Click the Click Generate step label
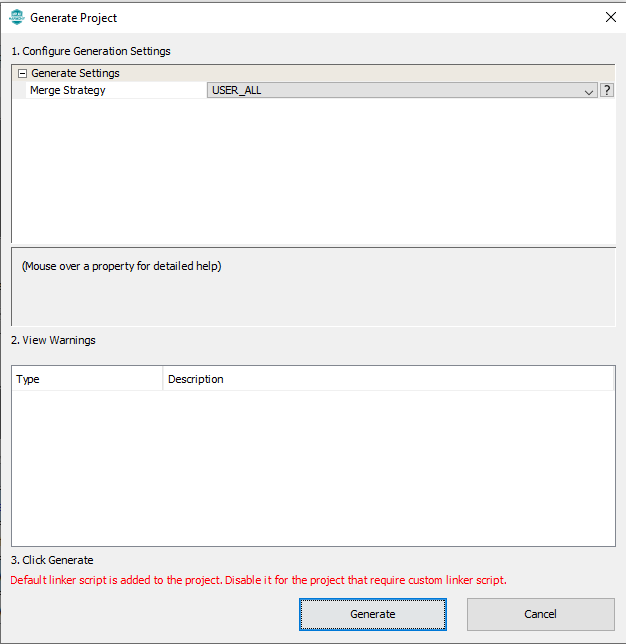Screen dimensions: 626x644 [x=52, y=560]
